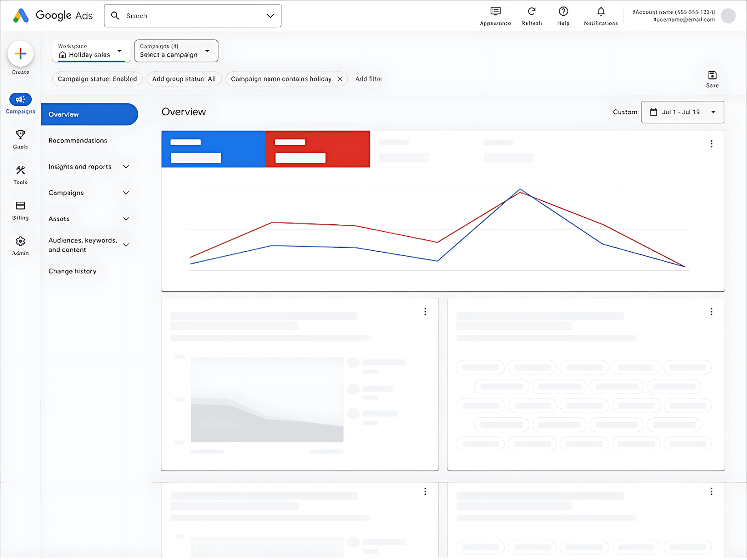Select the red metric tile on chart
747x560 pixels.
pos(318,149)
